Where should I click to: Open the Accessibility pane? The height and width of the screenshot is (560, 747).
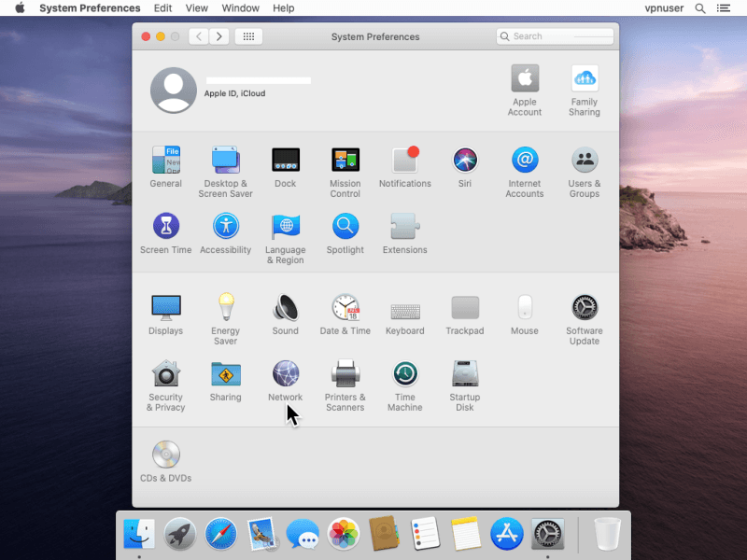[225, 228]
